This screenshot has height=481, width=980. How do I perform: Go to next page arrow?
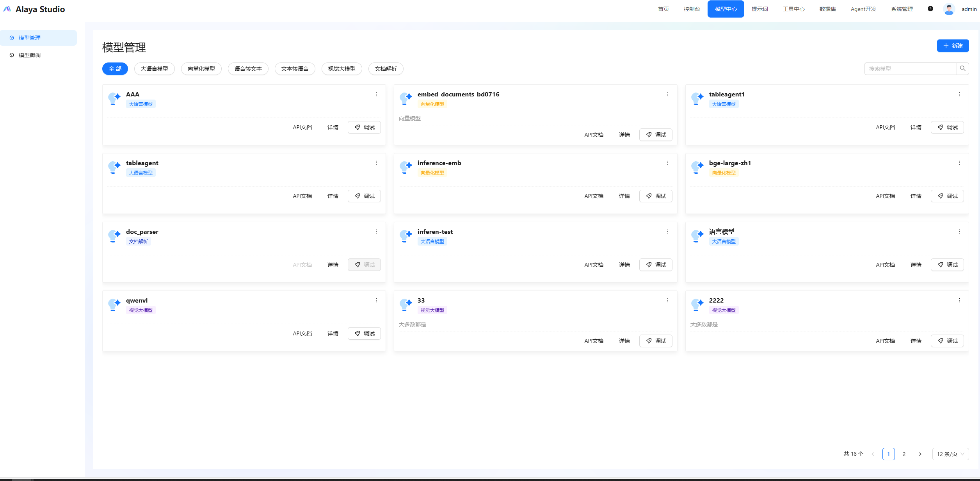920,454
